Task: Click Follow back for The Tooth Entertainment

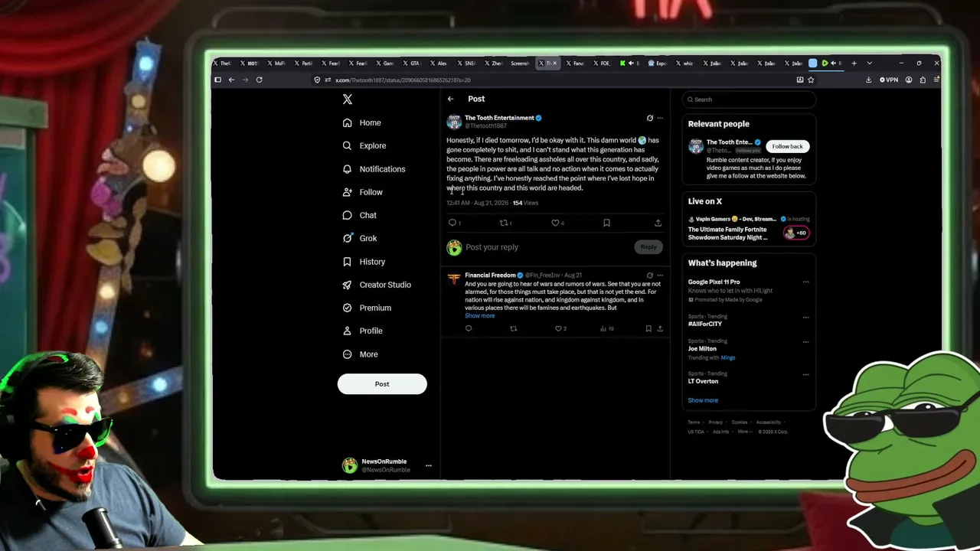Action: 787,146
